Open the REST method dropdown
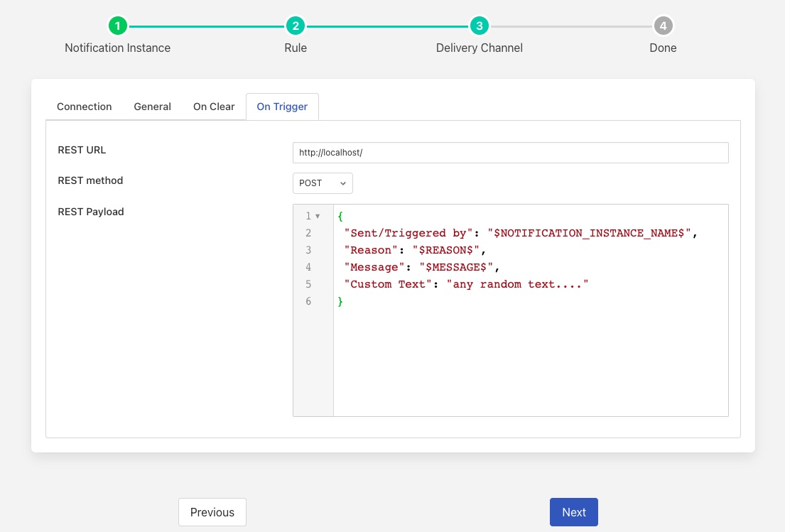 pos(323,183)
